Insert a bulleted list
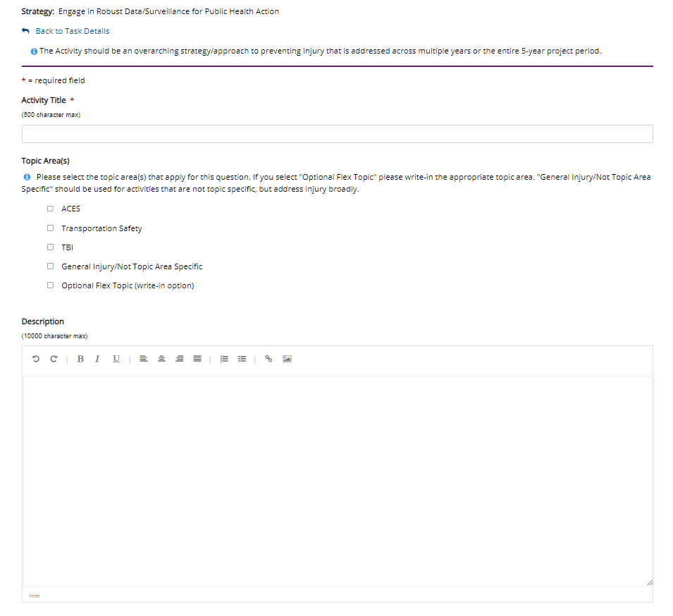Viewport: 673px width, 616px height. point(242,359)
